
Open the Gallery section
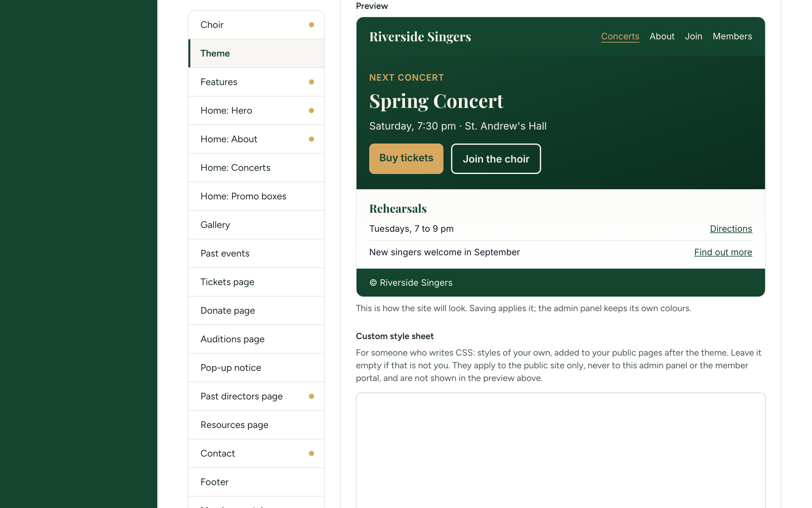click(256, 225)
